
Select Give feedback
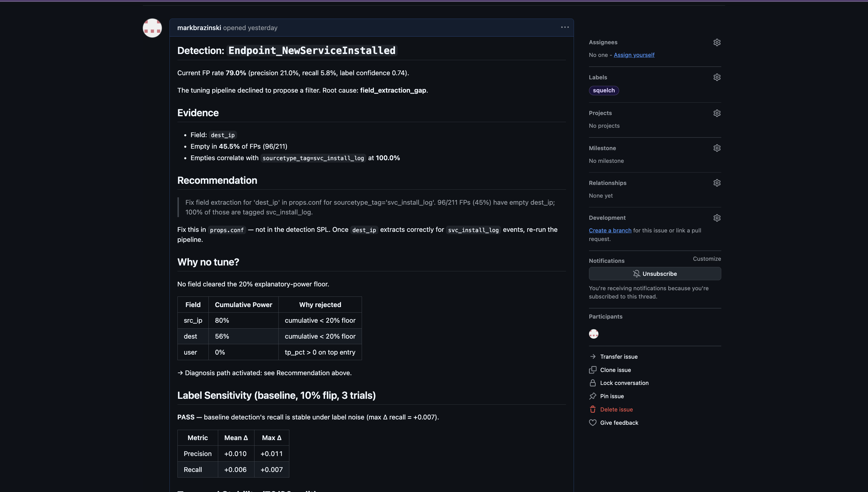pos(619,423)
